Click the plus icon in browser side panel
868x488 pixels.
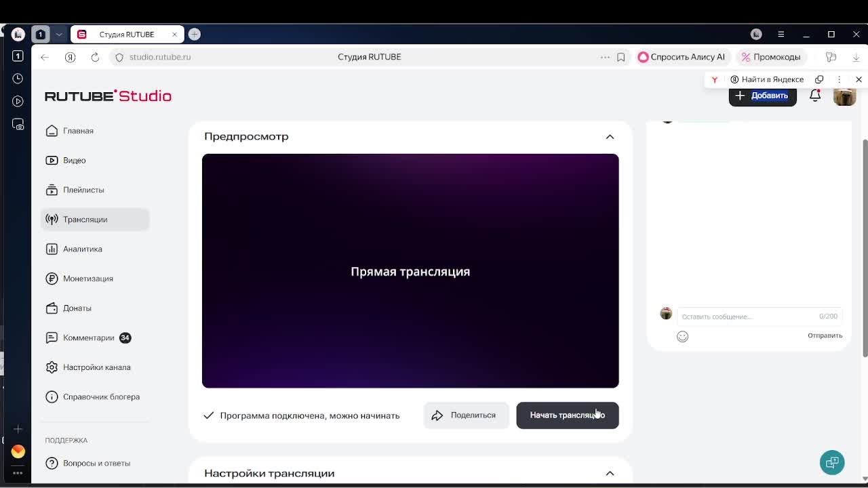(x=18, y=429)
